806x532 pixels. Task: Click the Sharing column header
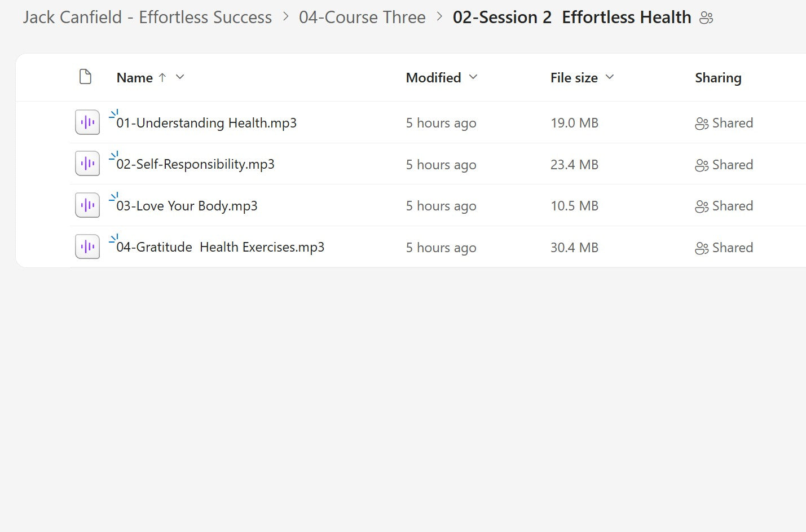[718, 77]
